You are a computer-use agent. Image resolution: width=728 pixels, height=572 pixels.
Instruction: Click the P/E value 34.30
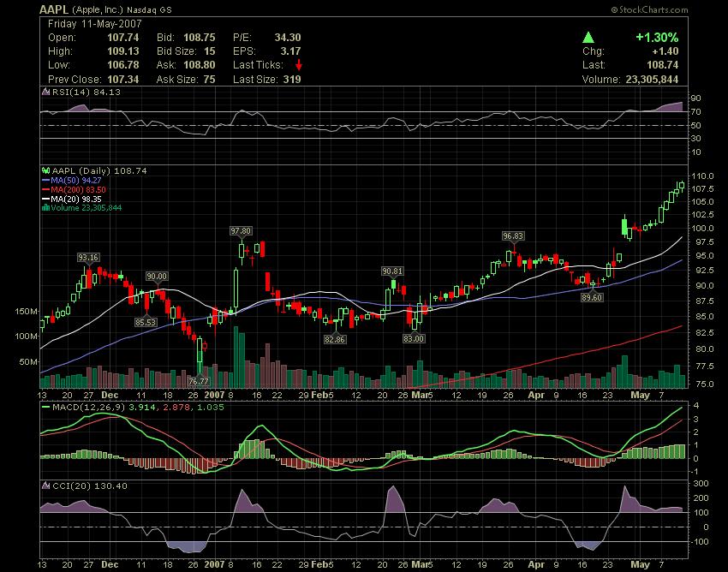[x=288, y=38]
